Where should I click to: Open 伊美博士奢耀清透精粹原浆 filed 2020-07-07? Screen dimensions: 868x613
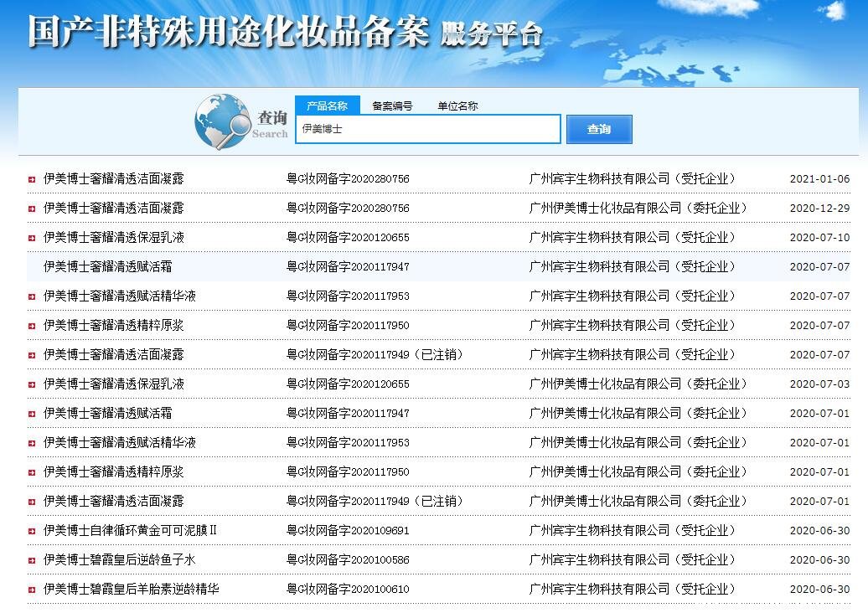point(113,325)
